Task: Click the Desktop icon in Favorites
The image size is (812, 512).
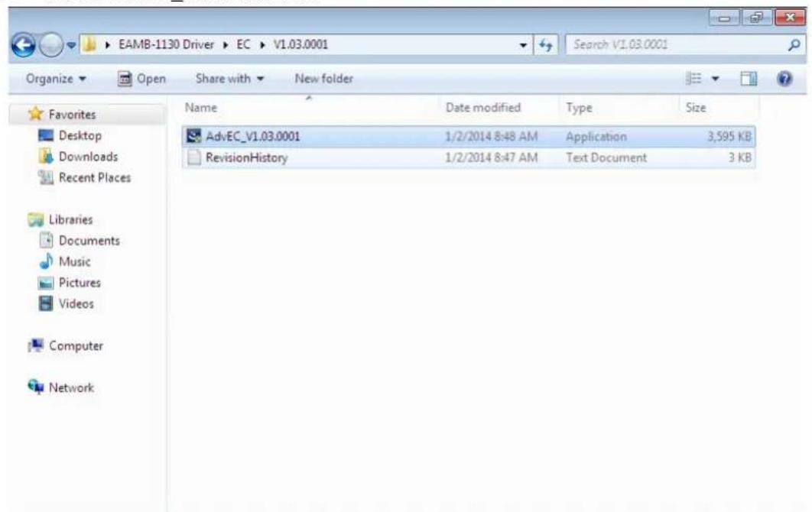Action: tap(46, 135)
